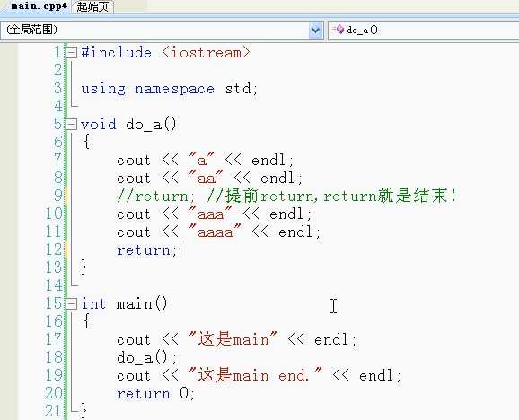Click the string "这是main end." on line 19
The width and height of the screenshot is (519, 420).
(255, 375)
